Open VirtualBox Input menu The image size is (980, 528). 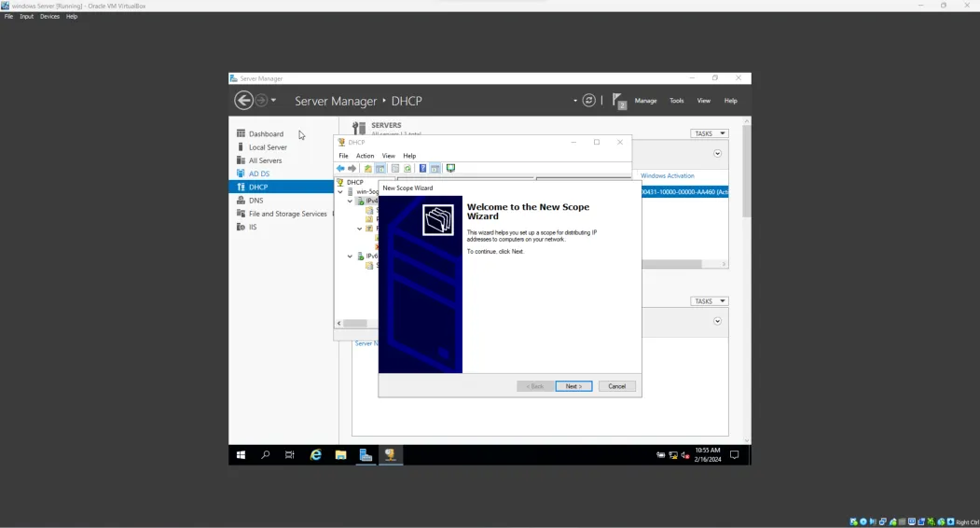tap(26, 16)
